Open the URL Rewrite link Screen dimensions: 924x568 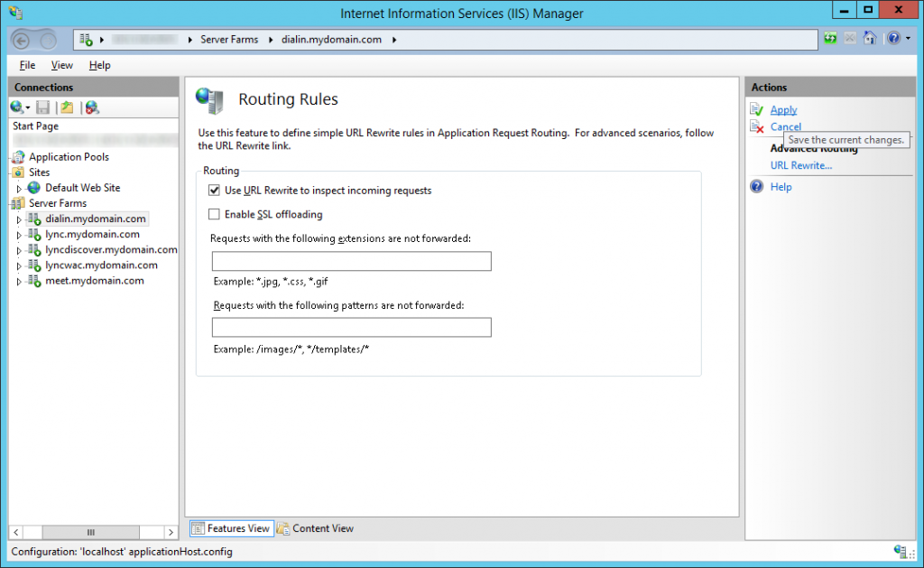point(800,165)
